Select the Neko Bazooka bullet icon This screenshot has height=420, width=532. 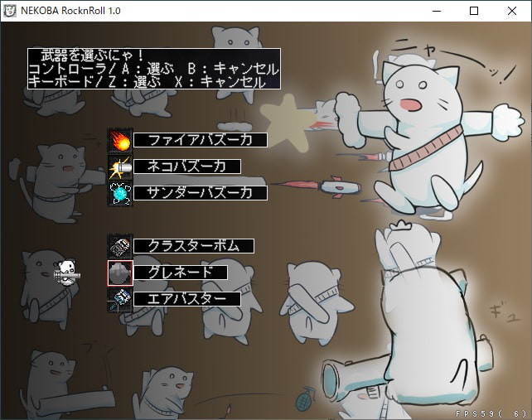click(x=120, y=167)
